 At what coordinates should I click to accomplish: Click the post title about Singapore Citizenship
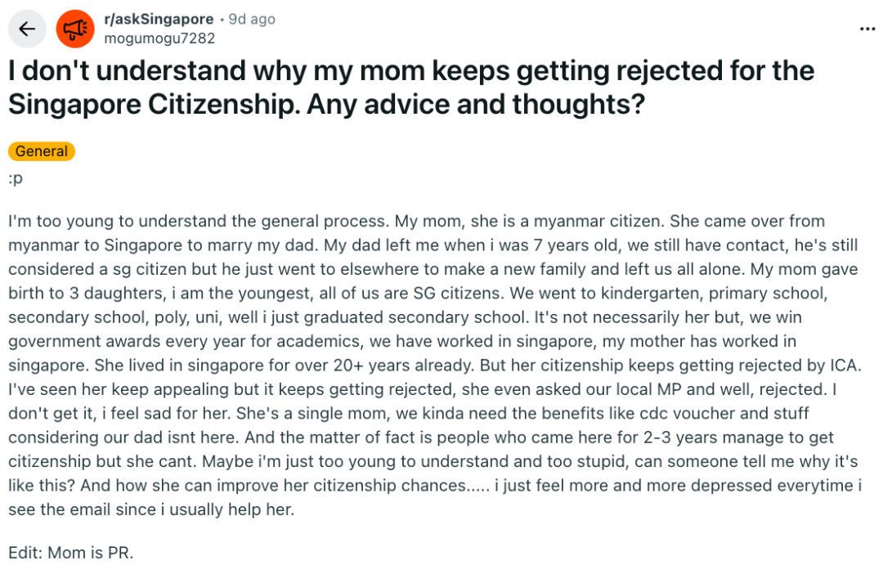411,87
